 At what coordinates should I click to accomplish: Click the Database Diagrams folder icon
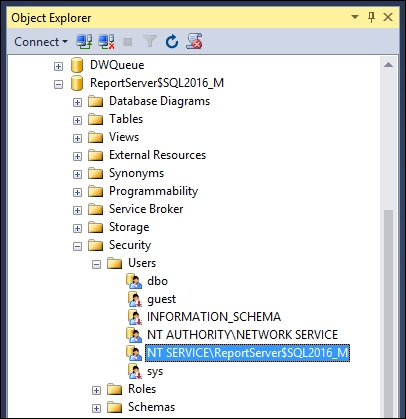coord(96,101)
